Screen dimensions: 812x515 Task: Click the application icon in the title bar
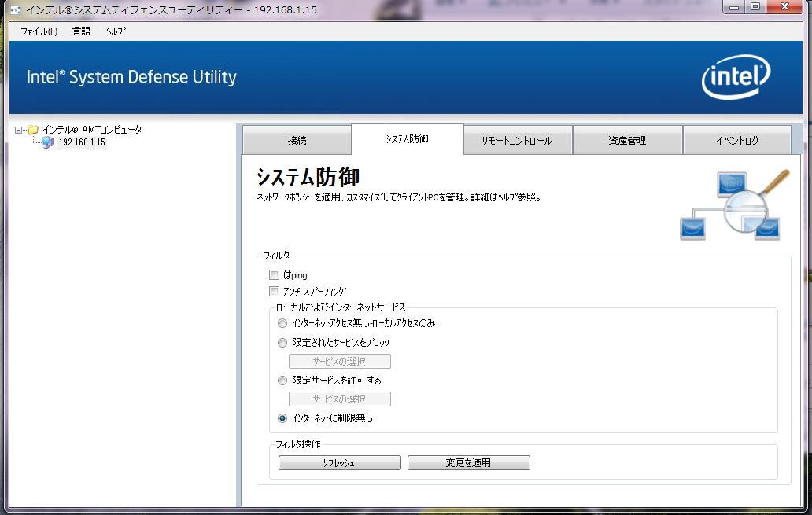[16, 10]
